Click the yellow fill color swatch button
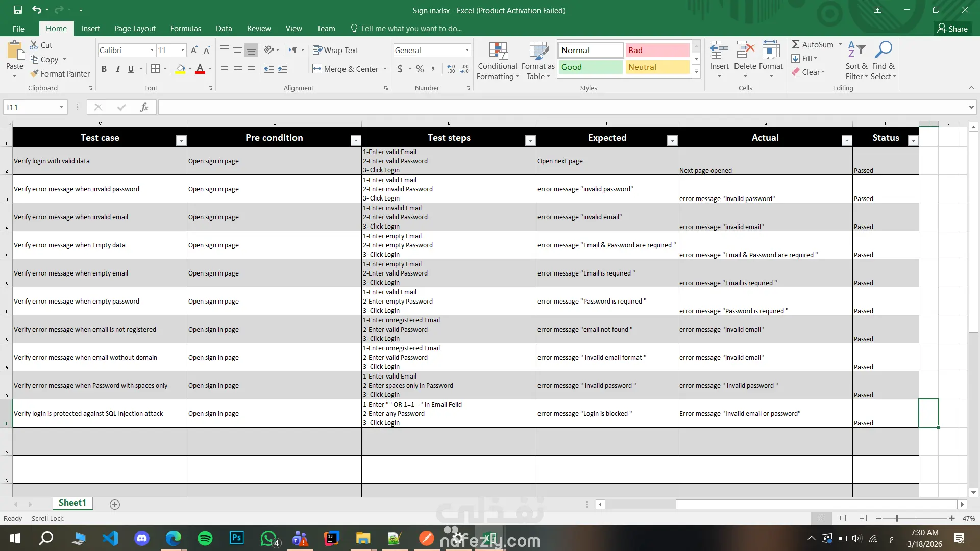The height and width of the screenshot is (551, 980). coord(180,69)
